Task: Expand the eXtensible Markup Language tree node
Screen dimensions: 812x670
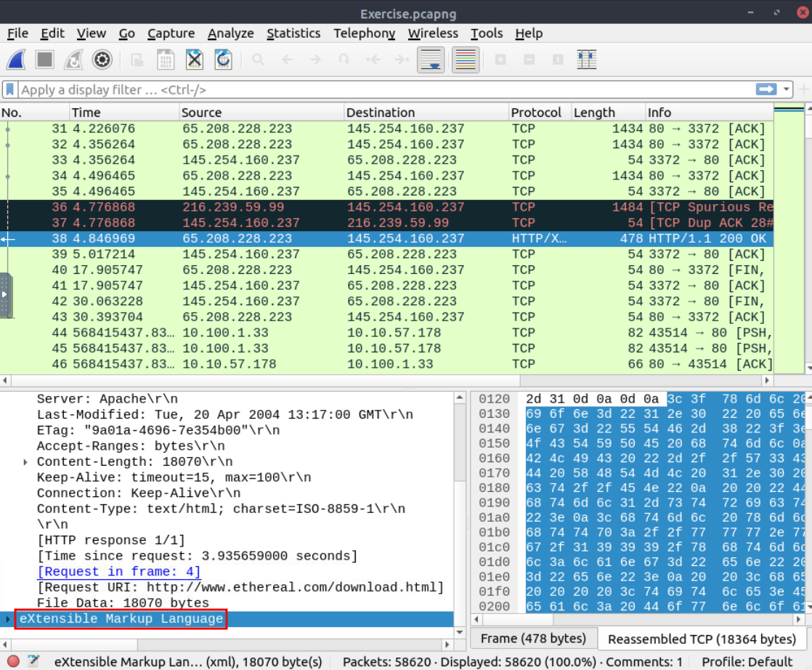Action: click(x=8, y=619)
